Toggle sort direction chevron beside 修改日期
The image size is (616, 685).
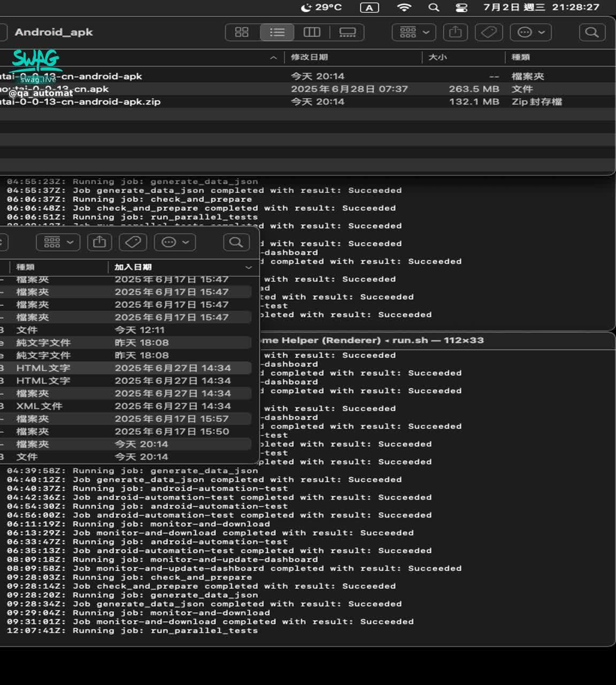pyautogui.click(x=274, y=57)
